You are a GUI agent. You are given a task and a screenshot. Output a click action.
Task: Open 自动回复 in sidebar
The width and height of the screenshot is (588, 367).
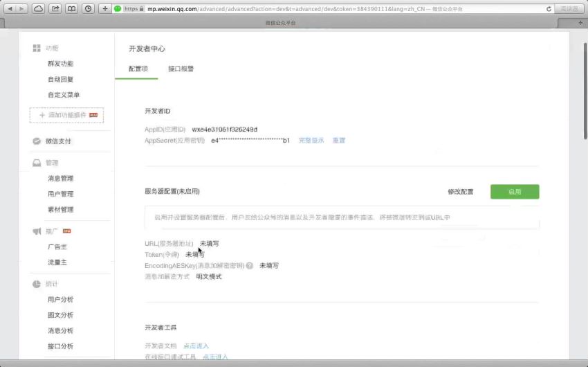pyautogui.click(x=60, y=79)
